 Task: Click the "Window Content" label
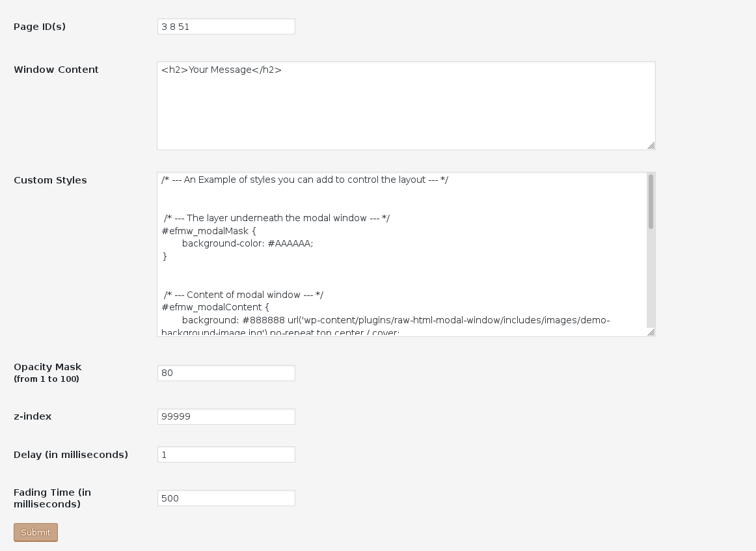point(56,70)
